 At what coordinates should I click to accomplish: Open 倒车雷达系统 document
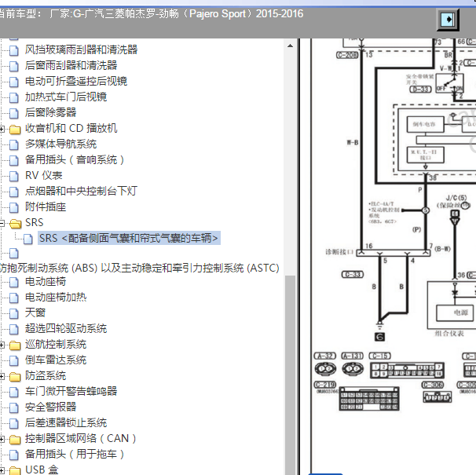pyautogui.click(x=56, y=360)
